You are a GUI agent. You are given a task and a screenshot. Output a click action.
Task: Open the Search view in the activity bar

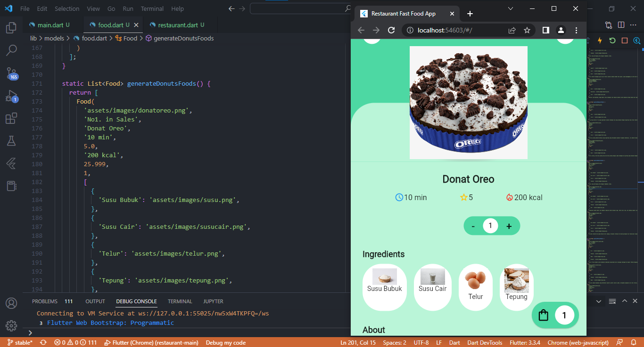[11, 50]
